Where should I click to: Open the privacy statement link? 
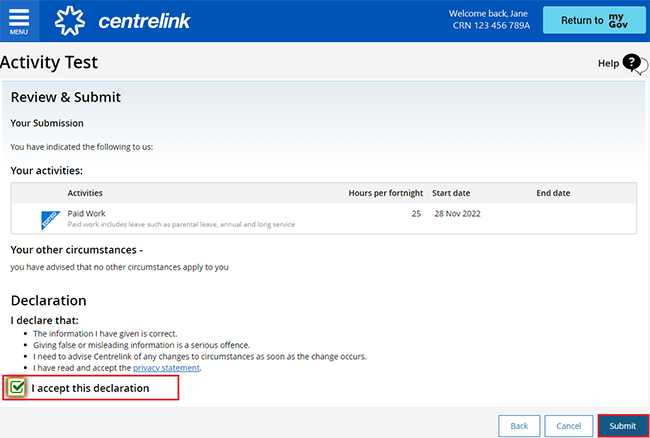tap(166, 368)
